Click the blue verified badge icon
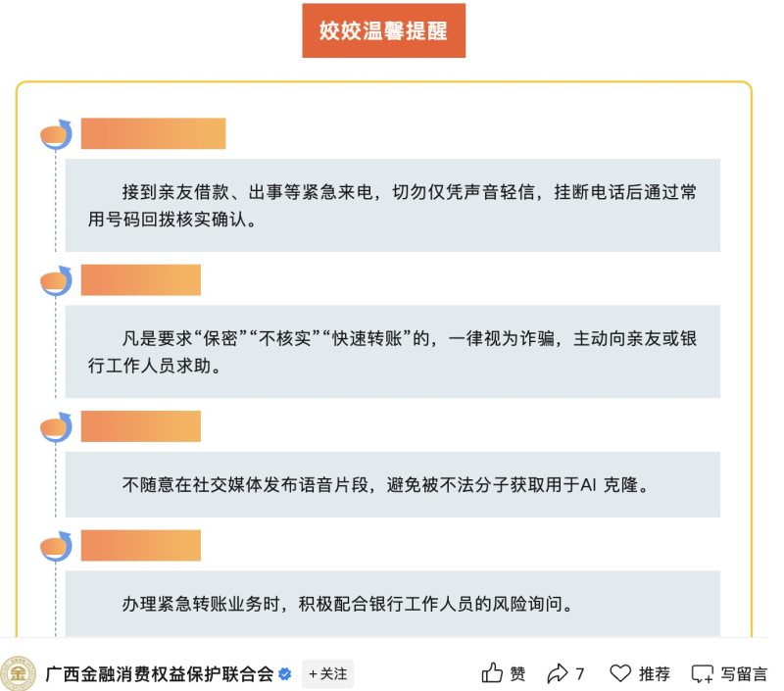Viewport: 784px width, 691px height. [x=286, y=674]
